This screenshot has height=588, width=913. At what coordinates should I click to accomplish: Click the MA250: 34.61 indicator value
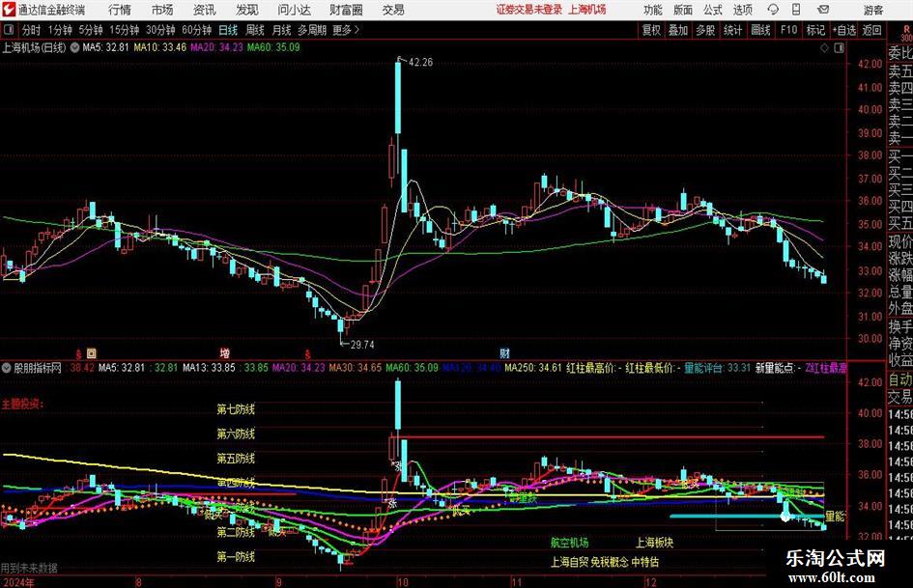point(532,368)
